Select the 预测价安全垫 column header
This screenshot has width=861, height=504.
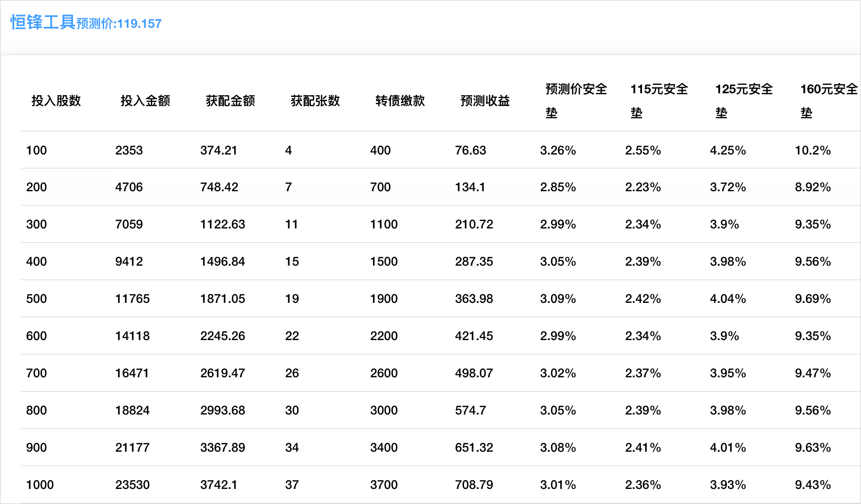click(x=576, y=100)
